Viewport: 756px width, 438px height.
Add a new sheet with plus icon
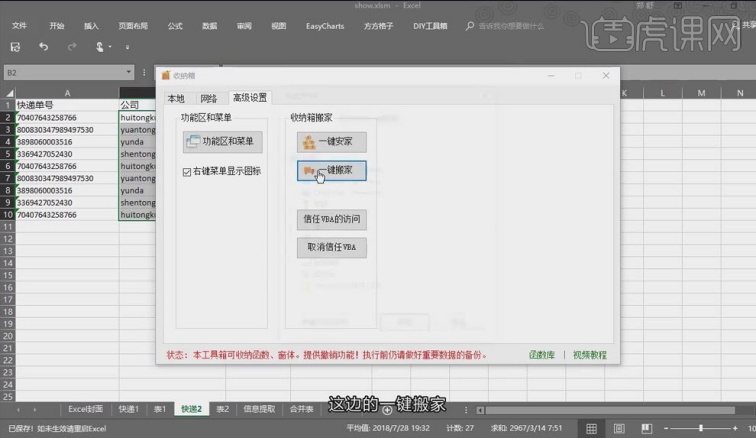387,410
